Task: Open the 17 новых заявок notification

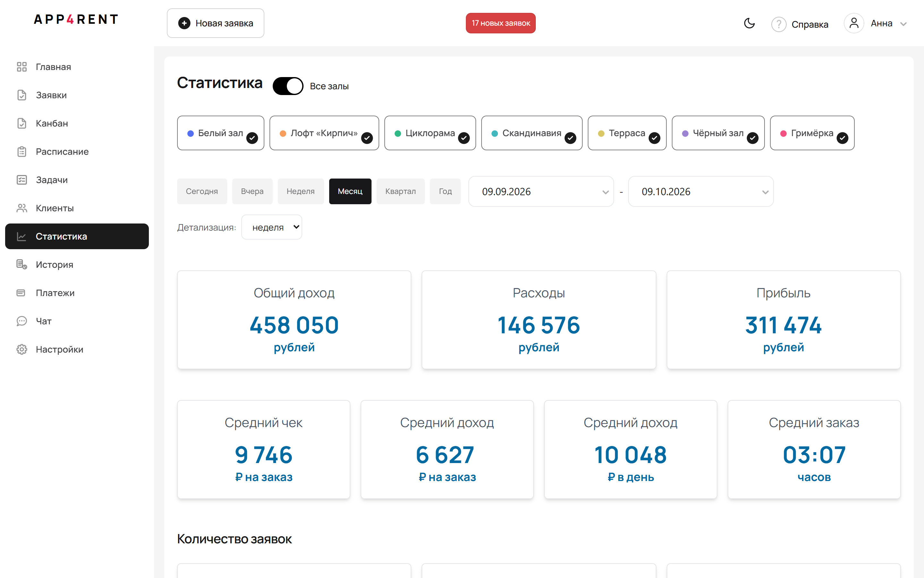Action: tap(501, 23)
